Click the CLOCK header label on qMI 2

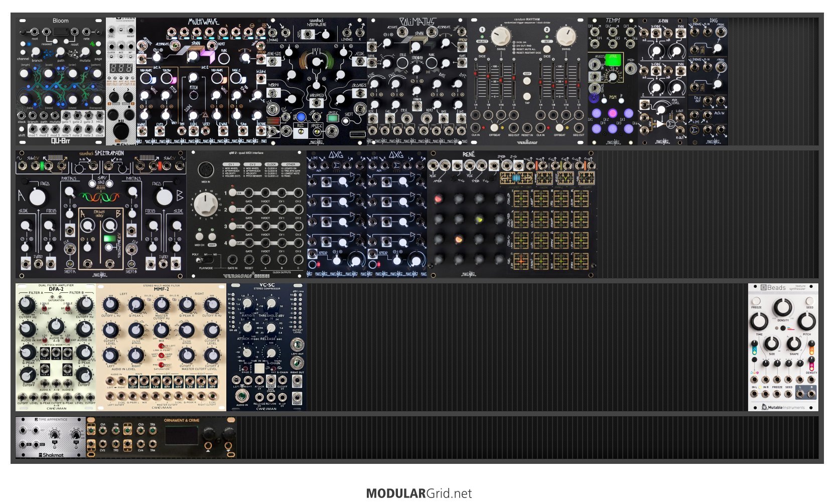271,164
